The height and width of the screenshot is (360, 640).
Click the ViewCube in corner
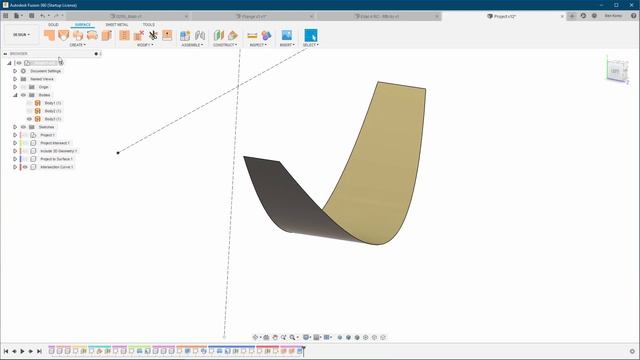(617, 71)
